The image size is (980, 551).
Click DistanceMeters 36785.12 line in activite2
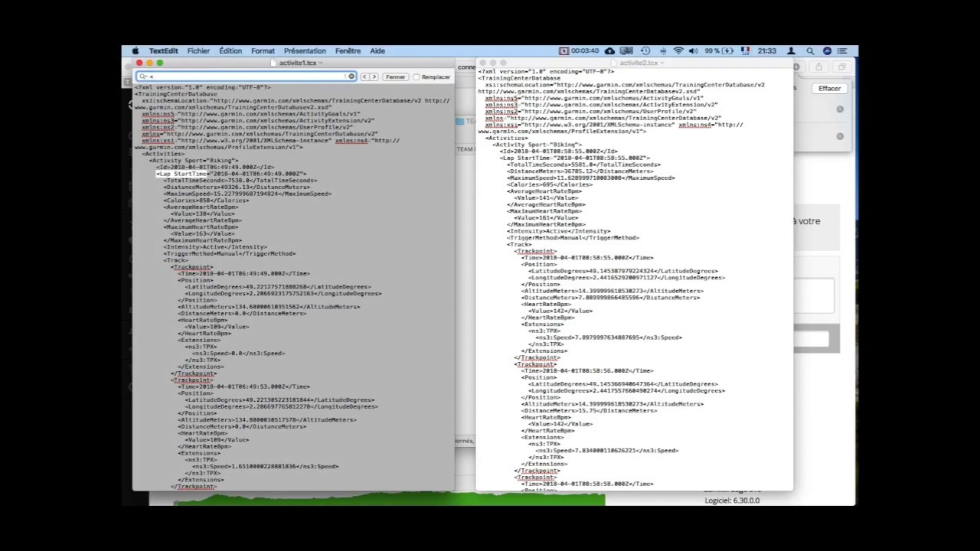click(x=580, y=171)
